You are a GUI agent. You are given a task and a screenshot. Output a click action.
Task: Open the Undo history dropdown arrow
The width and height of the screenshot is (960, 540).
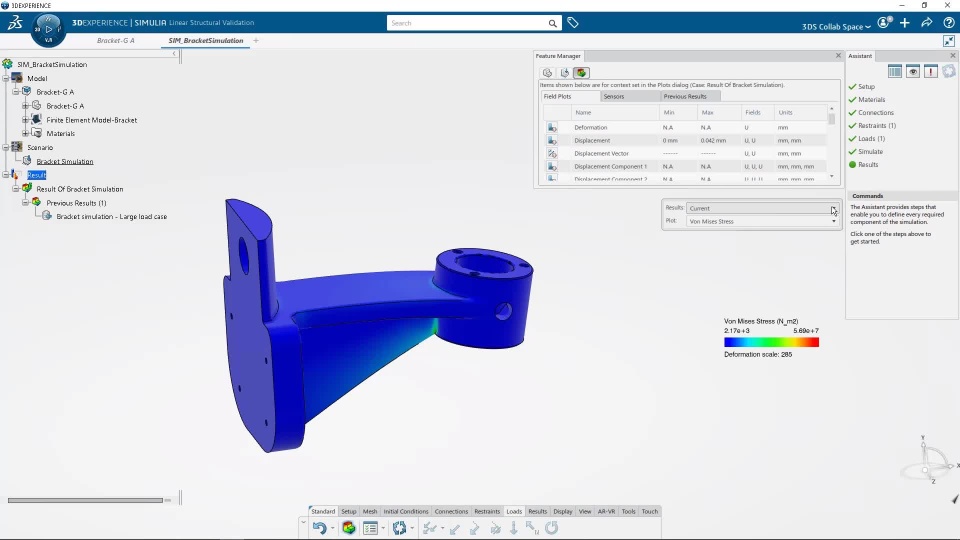tap(332, 528)
